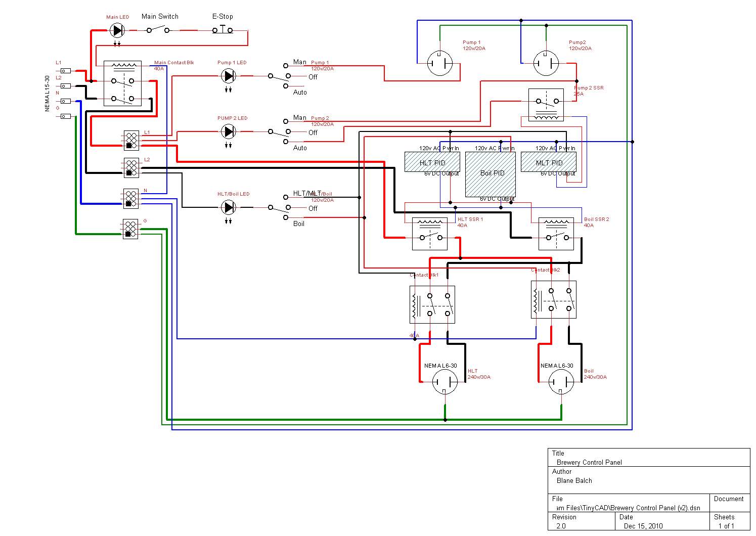The width and height of the screenshot is (756, 536).
Task: Click the MLT PID block
Action: [549, 162]
